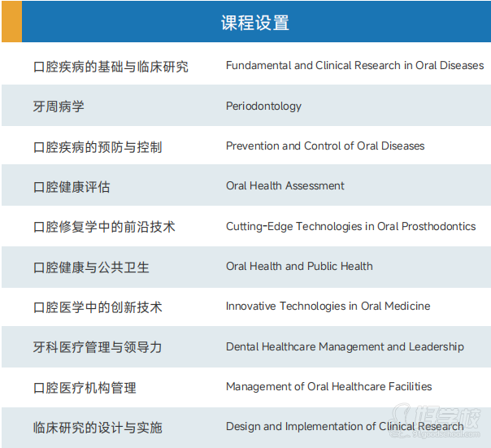Screen dimensions: 491x448
Task: Click Prevention and Control of Oral Diseases
Action: coord(325,146)
